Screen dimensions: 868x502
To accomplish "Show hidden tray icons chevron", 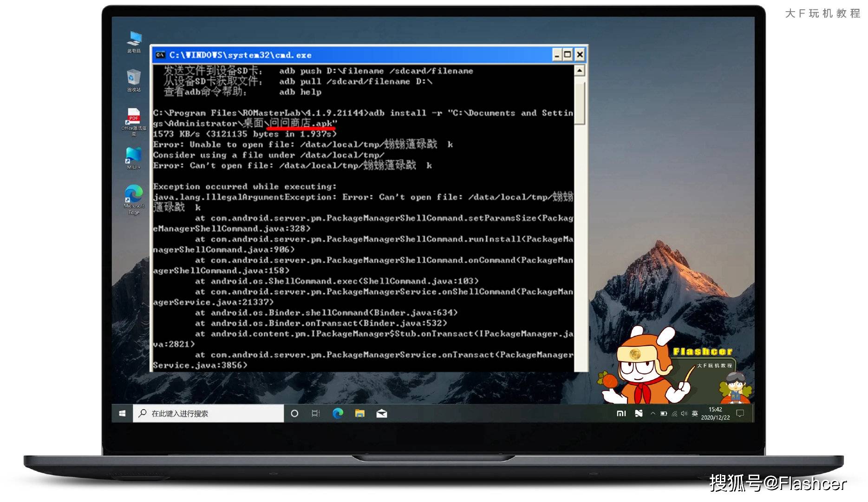I will tap(653, 413).
